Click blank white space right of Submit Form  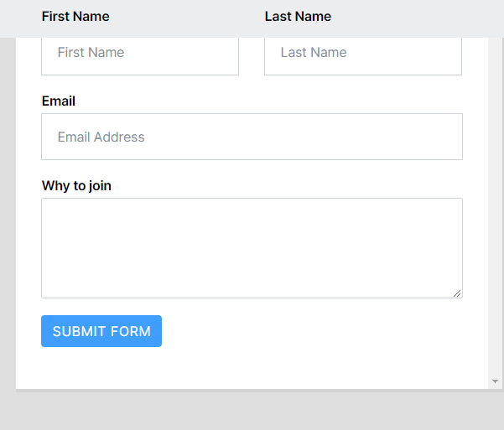[319, 331]
